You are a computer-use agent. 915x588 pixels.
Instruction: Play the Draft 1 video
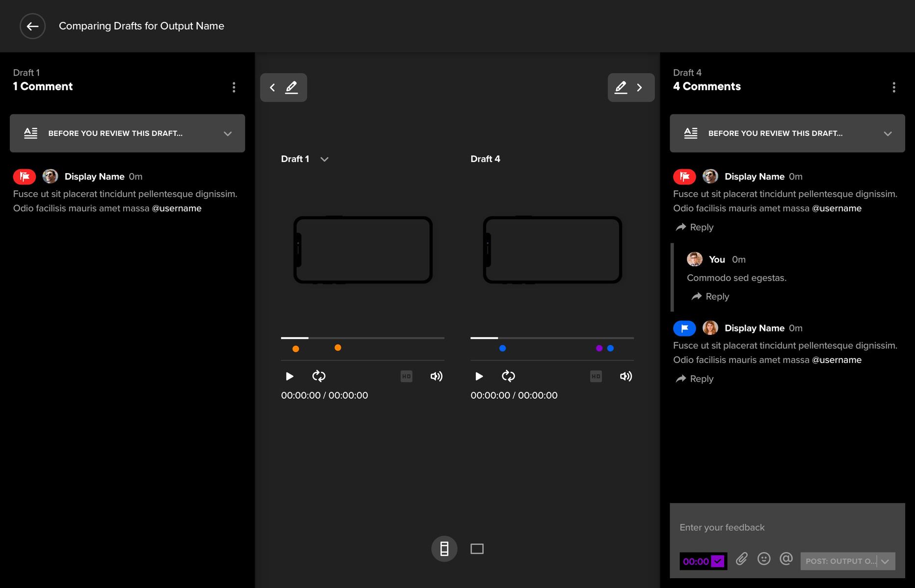289,376
